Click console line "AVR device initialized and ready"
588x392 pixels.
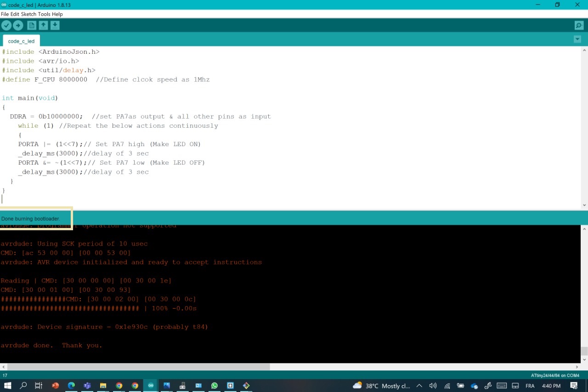pos(131,262)
